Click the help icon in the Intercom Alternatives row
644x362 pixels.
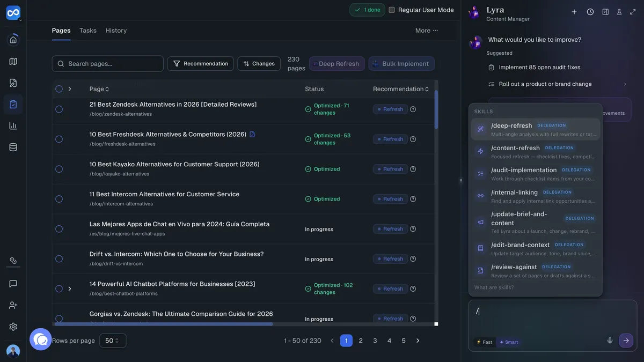[x=413, y=199]
